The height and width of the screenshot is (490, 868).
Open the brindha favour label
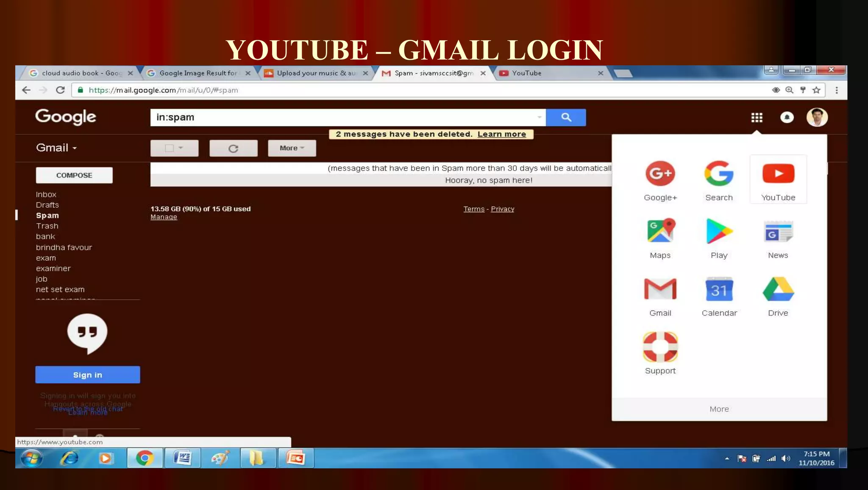pyautogui.click(x=64, y=247)
